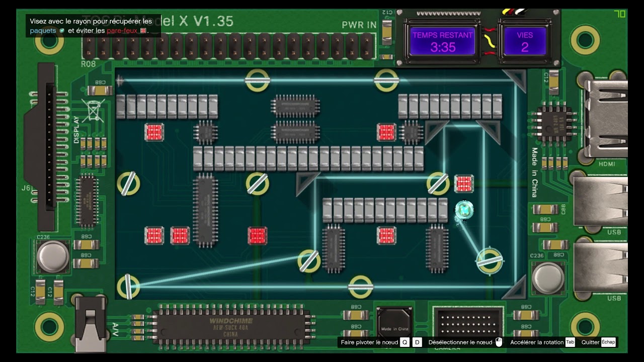Screen dimensions: 644x362
Task: Click the Tab key hint
Action: tap(570, 342)
